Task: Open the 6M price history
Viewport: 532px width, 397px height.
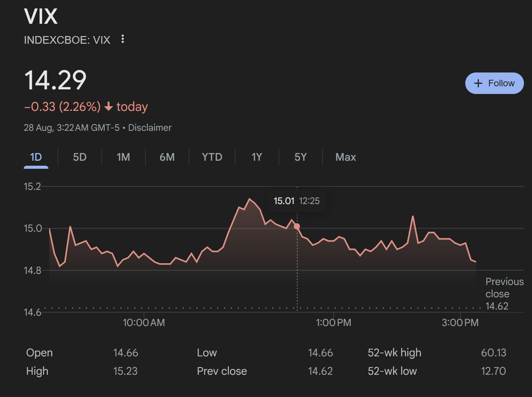Action: pyautogui.click(x=167, y=157)
